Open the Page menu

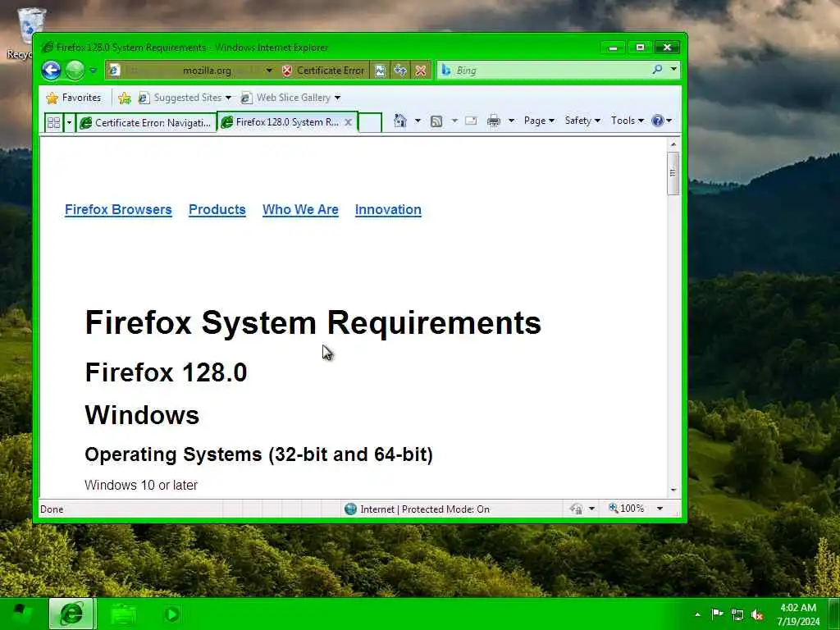point(539,121)
